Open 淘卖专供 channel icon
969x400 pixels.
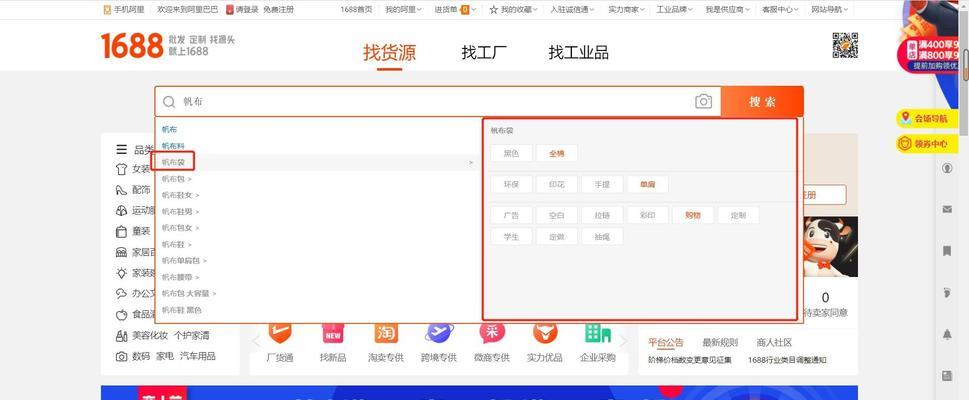coord(386,333)
